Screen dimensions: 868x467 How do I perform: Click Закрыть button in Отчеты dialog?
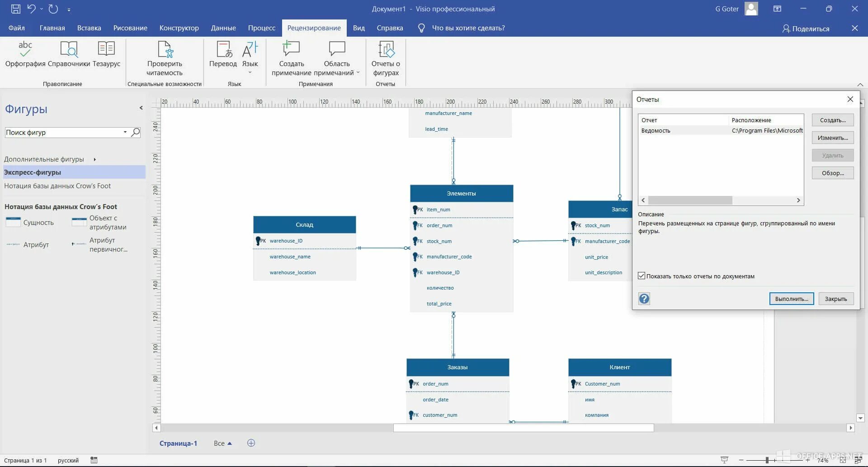[836, 299]
